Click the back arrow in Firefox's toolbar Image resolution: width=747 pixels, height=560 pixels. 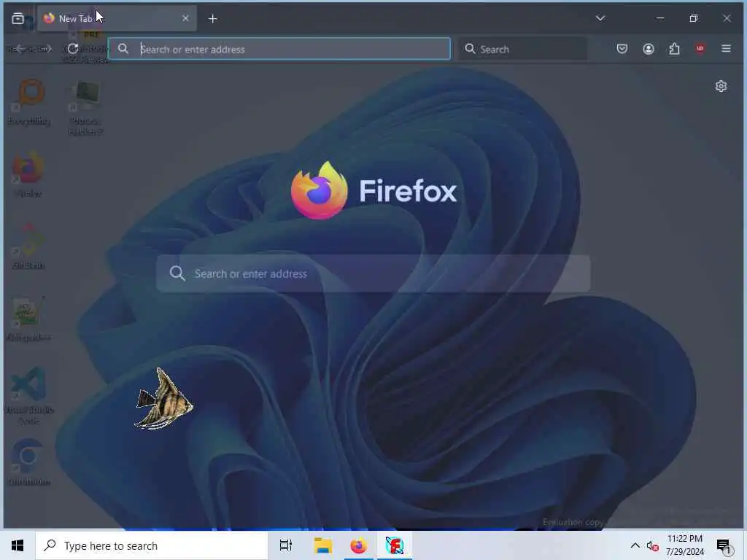click(x=20, y=49)
